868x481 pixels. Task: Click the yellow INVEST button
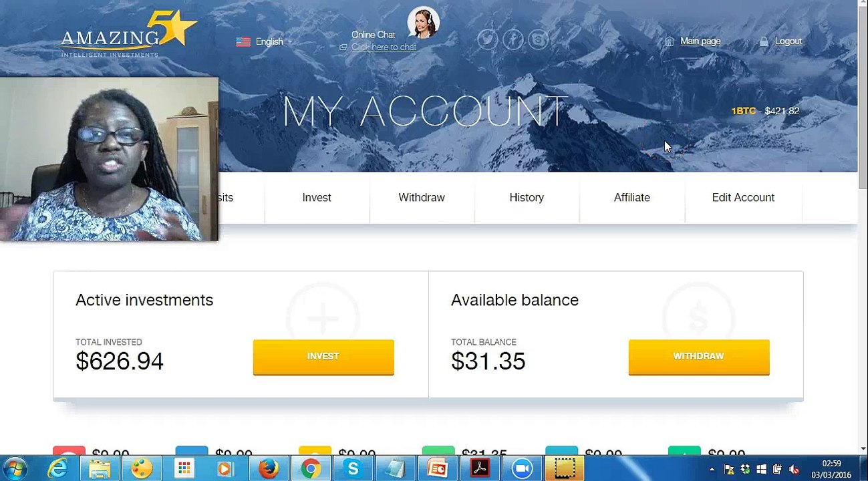click(323, 357)
